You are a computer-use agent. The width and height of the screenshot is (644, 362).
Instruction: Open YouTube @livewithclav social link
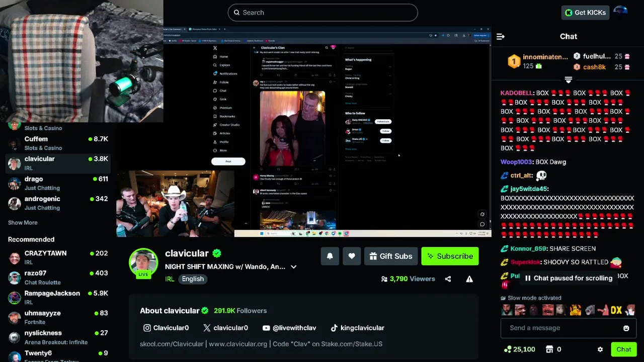click(289, 328)
